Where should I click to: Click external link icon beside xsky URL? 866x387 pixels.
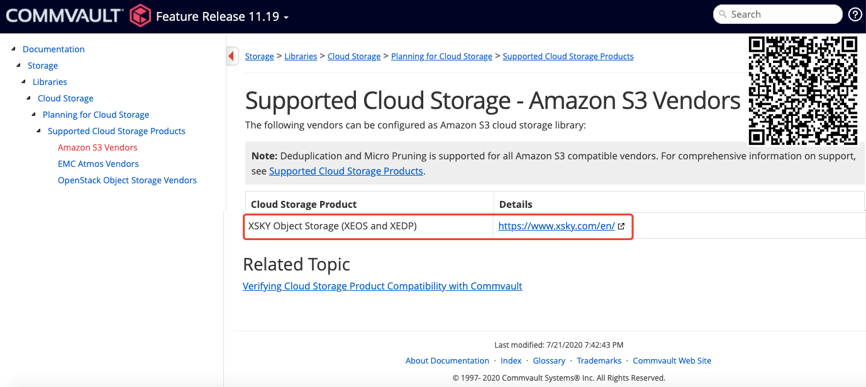[x=621, y=226]
